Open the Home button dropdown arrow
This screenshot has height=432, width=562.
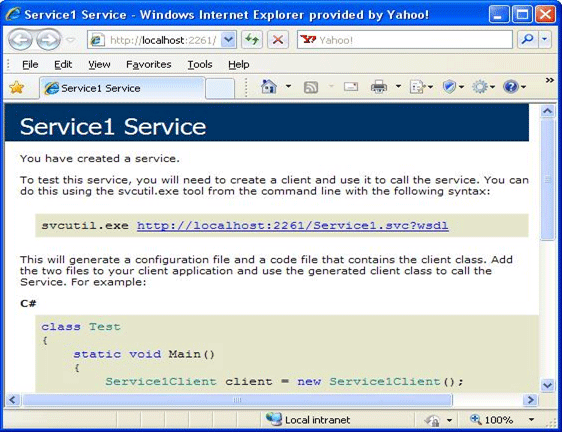coord(288,86)
